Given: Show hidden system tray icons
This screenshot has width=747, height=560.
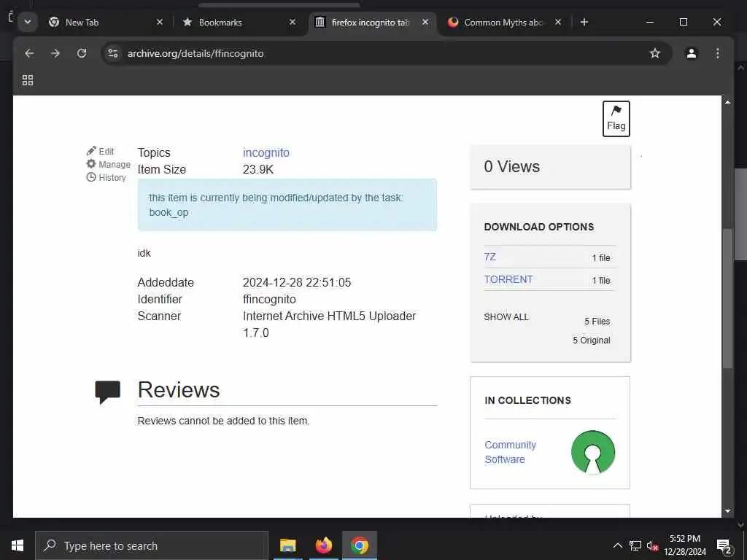Looking at the screenshot, I should coord(617,545).
